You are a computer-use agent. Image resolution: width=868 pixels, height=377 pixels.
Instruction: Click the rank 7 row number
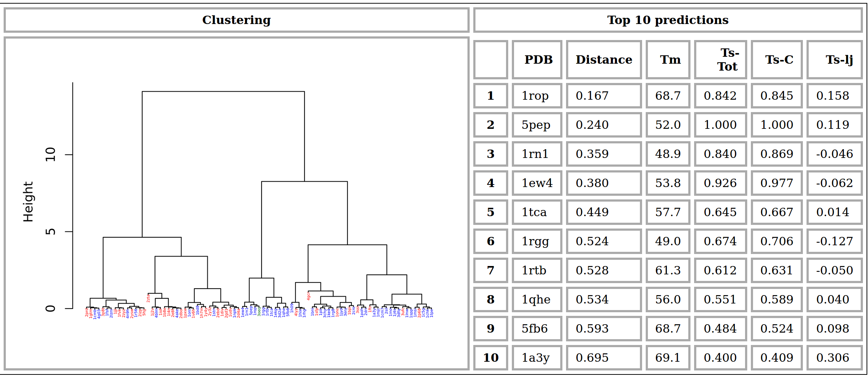[x=490, y=270]
